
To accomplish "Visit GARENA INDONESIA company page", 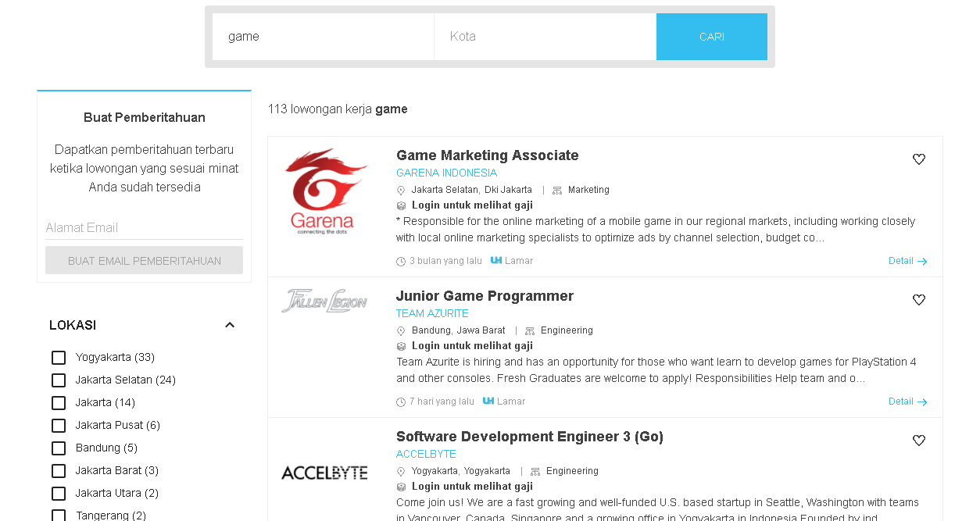I will (x=446, y=173).
